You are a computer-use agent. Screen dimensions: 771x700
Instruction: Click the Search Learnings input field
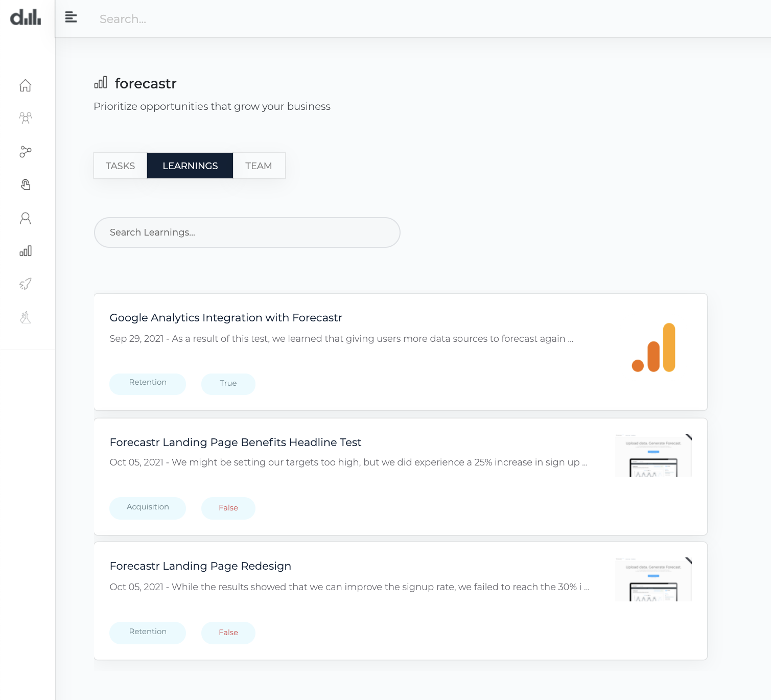[247, 232]
